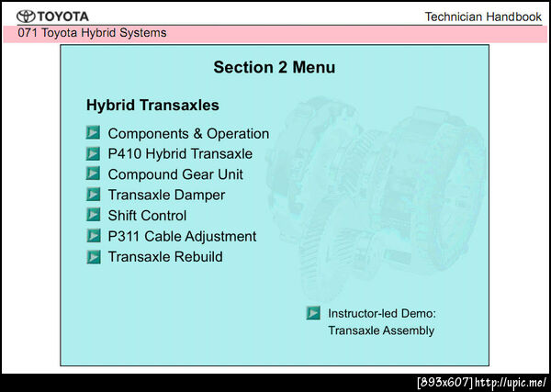Click the arrow icon beside P311 Cable Adjustment
The height and width of the screenshot is (392, 551).
(93, 236)
